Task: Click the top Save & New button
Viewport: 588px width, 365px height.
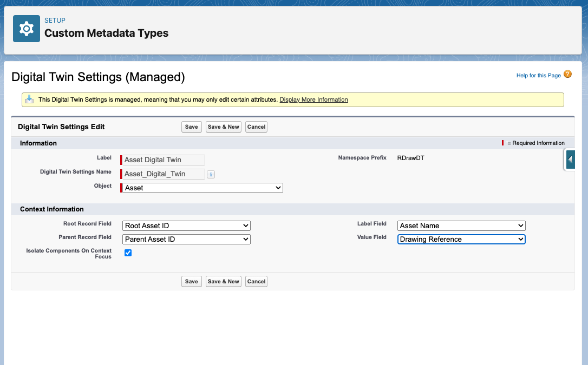Action: point(224,127)
